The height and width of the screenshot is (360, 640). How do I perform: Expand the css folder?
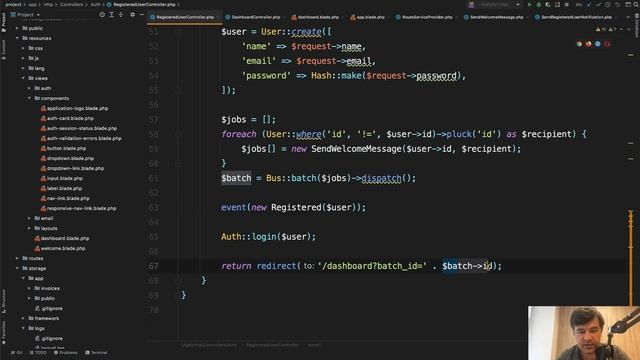coord(23,48)
